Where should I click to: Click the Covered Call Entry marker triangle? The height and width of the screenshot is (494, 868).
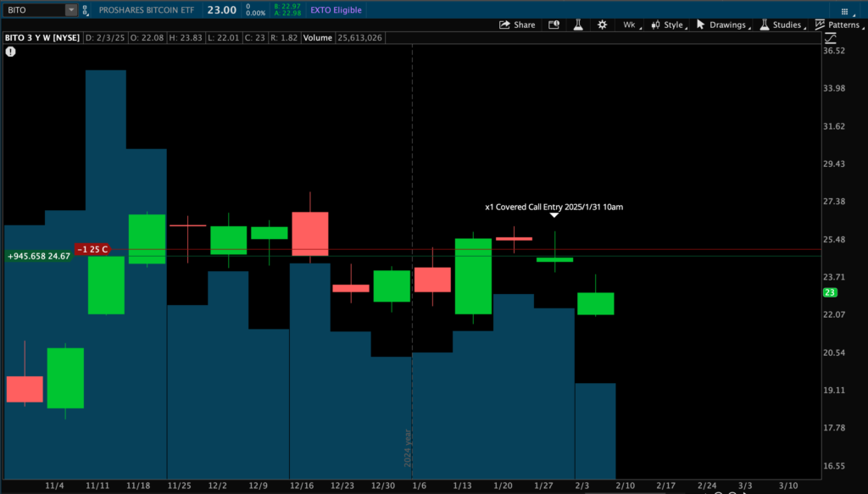point(554,215)
